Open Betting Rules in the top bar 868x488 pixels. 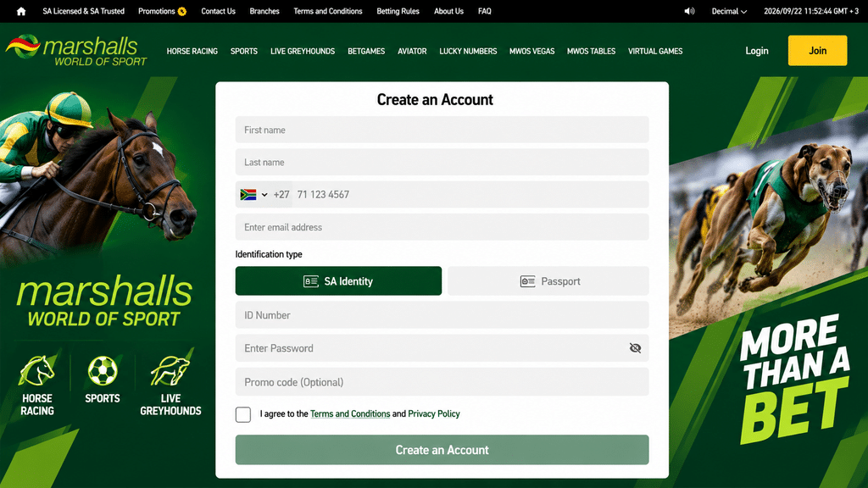[398, 11]
